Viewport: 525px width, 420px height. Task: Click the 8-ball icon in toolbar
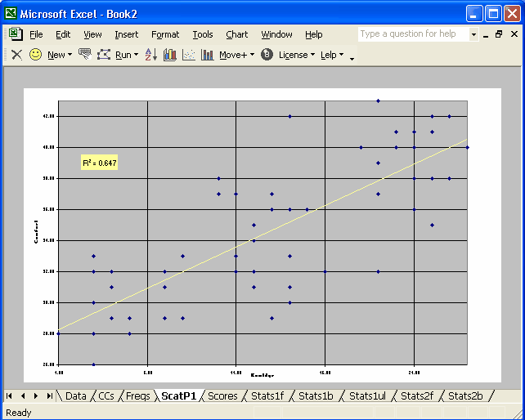point(267,55)
